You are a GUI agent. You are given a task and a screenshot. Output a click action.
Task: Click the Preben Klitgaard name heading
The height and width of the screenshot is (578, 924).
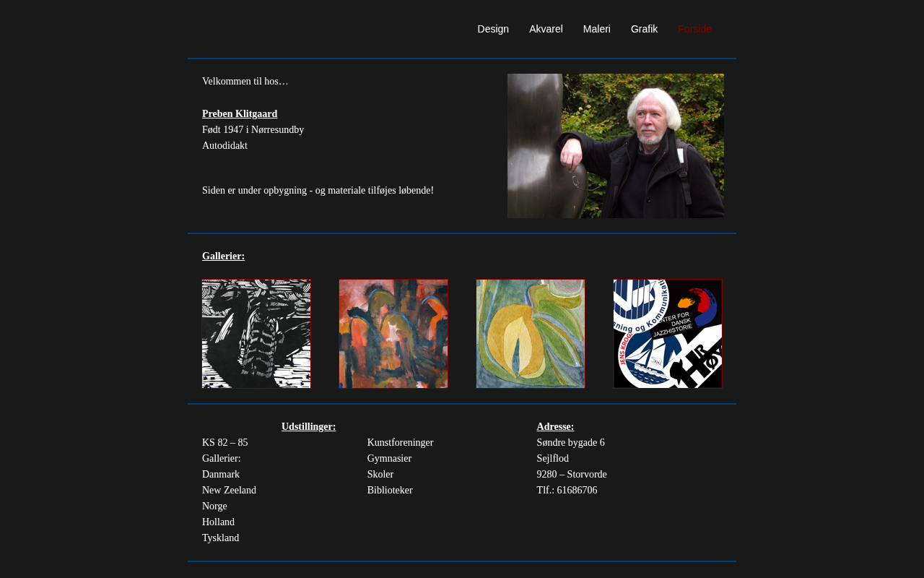[x=240, y=114]
